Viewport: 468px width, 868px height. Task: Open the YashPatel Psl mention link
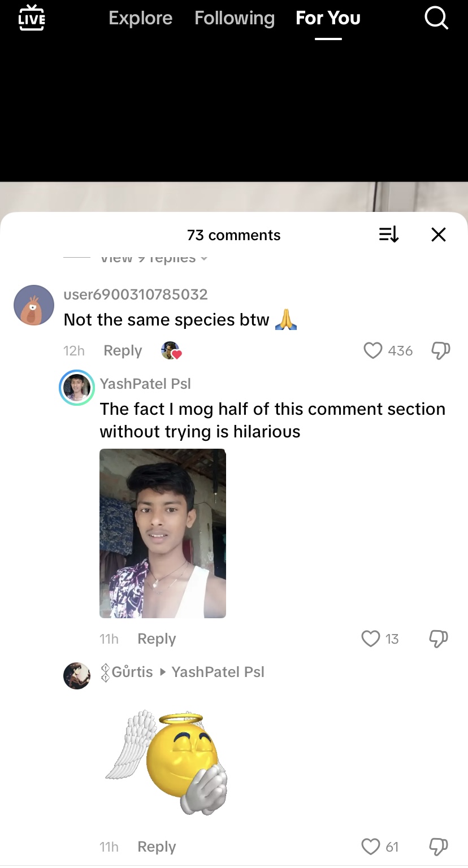[x=218, y=672]
